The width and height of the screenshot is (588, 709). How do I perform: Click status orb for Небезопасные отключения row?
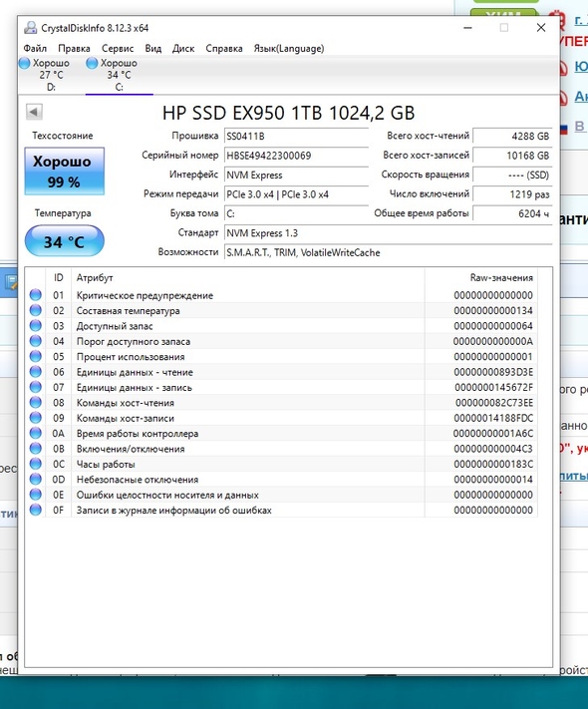pos(35,480)
